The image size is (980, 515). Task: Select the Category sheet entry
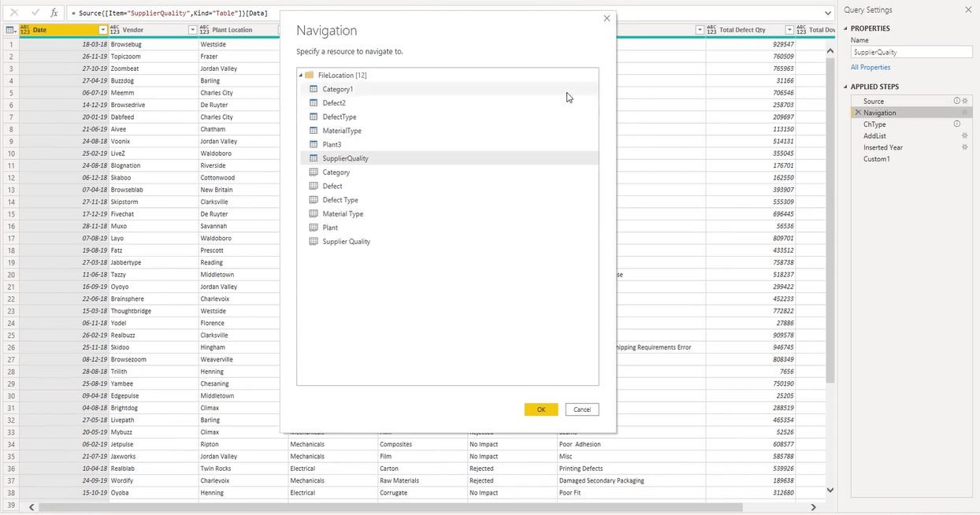pos(447,172)
